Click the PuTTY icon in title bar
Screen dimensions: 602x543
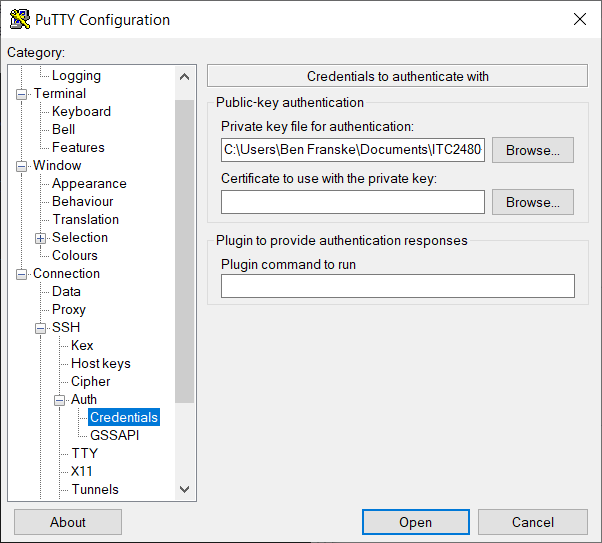[x=19, y=20]
